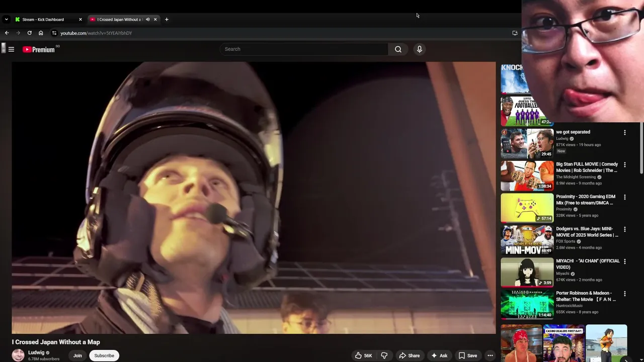Open the Ludwig channel name link

point(36,352)
